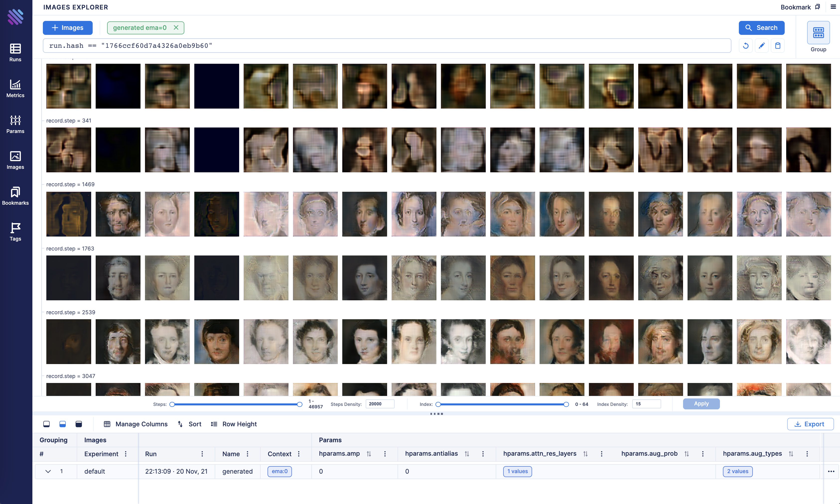This screenshot has width=840, height=504.
Task: Click the ema:0 context badge
Action: click(x=280, y=471)
